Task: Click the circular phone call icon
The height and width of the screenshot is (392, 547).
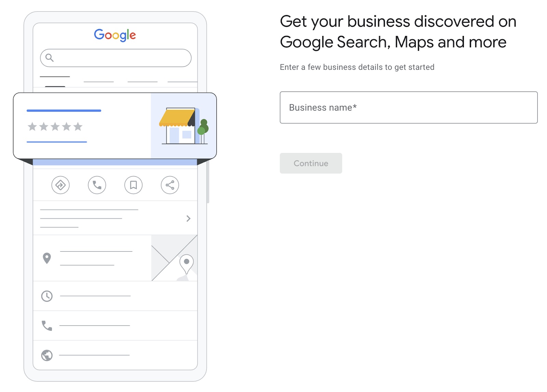Action: [97, 185]
